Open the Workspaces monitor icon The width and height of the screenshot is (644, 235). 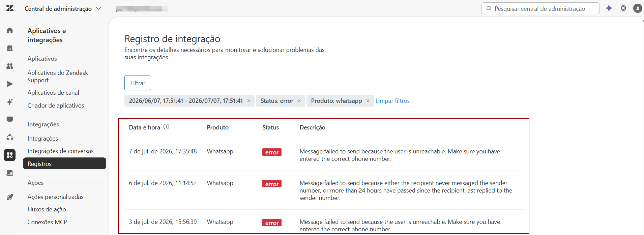click(10, 119)
